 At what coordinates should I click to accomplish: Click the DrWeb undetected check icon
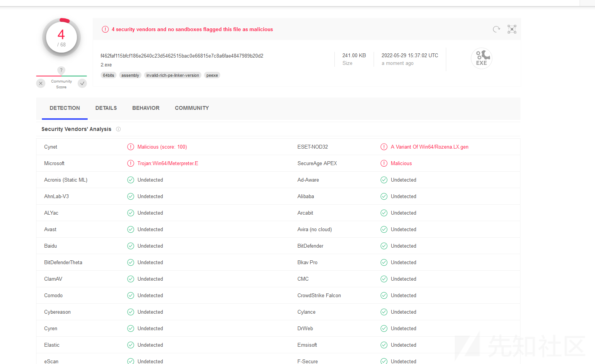[x=384, y=328]
